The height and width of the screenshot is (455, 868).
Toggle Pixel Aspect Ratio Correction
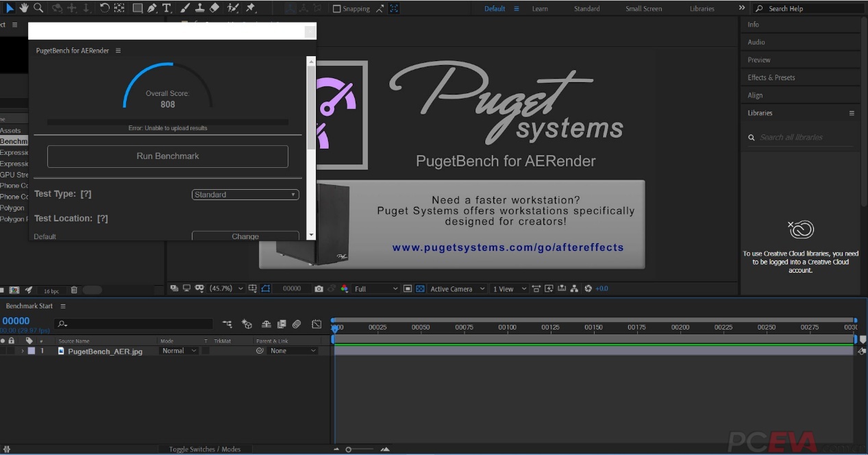coord(537,289)
